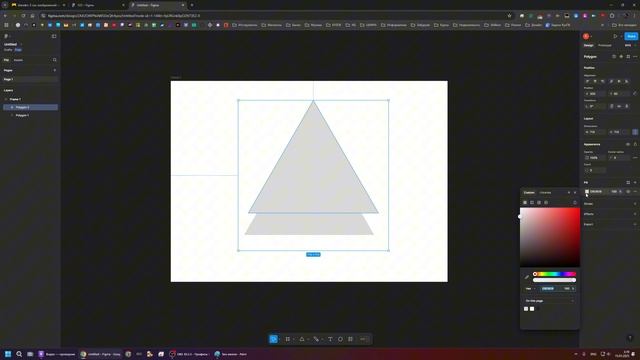The height and width of the screenshot is (360, 640).
Task: Click the height dimension field
Action: tap(619, 132)
